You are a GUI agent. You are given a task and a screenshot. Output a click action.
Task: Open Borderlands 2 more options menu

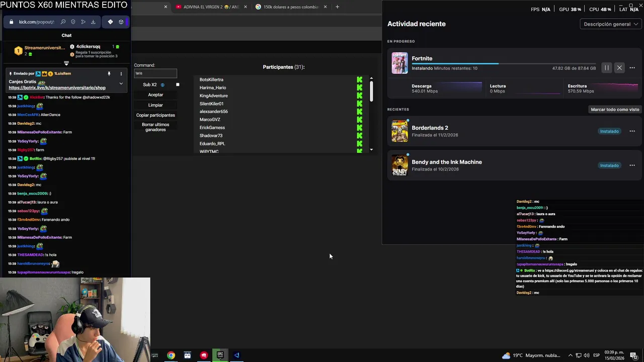click(632, 131)
